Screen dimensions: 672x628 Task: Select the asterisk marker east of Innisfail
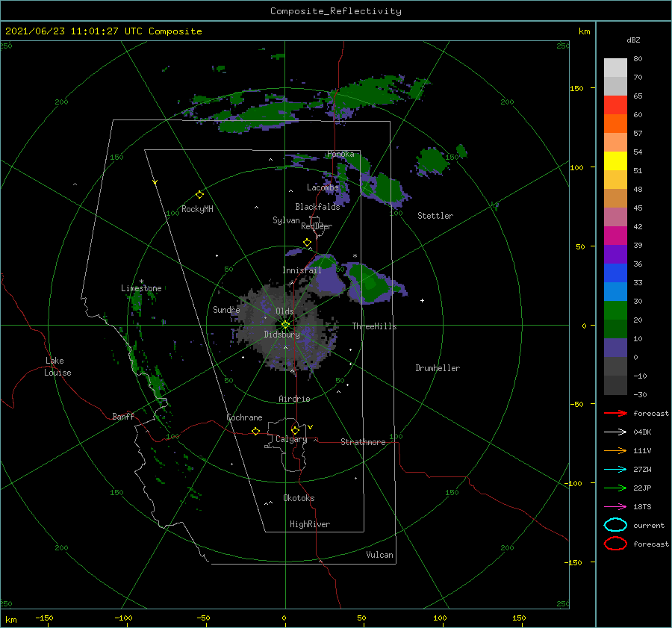(355, 256)
